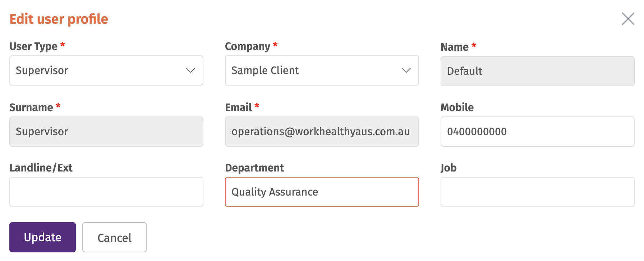Close the Edit user profile dialog
Viewport: 644px width, 261px height.
[628, 19]
